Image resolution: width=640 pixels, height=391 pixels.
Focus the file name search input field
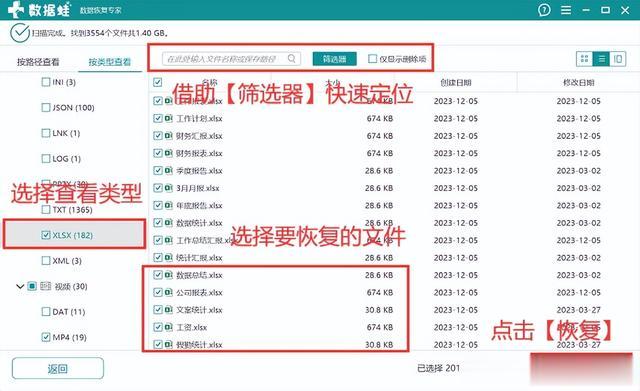pyautogui.click(x=231, y=59)
